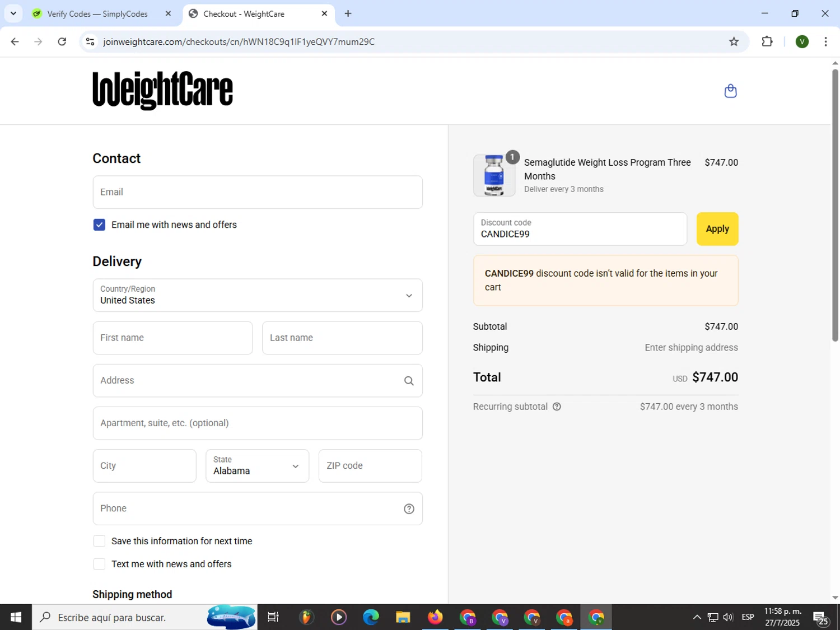Open the taskbar clock showing 11:58 p. m.
840x630 pixels.
782,617
